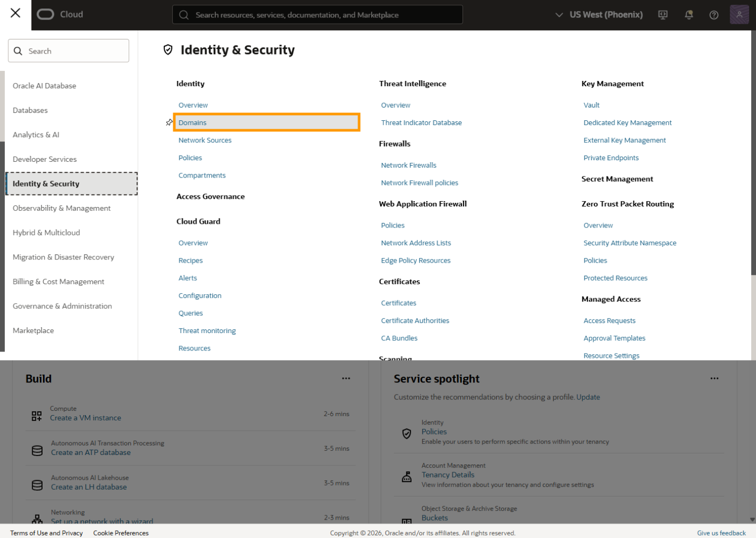The height and width of the screenshot is (538, 756).
Task: Click Give us feedback in the footer
Action: tap(721, 533)
